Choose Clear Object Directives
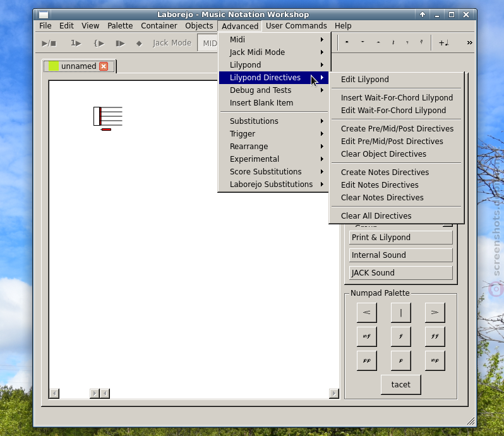 tap(397, 154)
